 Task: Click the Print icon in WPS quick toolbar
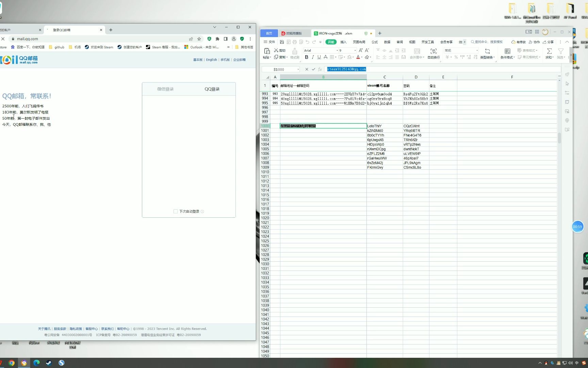[x=295, y=42]
